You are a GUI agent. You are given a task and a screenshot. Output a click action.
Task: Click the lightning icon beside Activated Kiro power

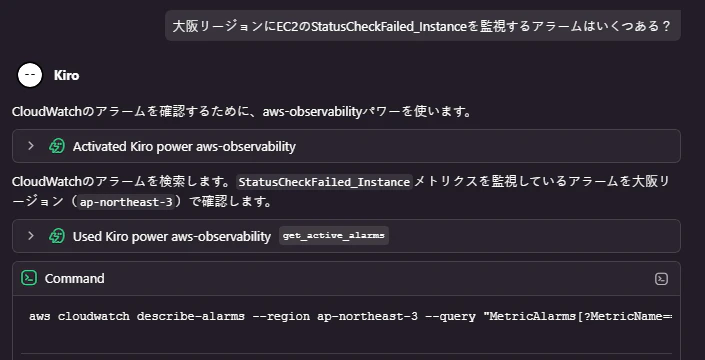(57, 146)
